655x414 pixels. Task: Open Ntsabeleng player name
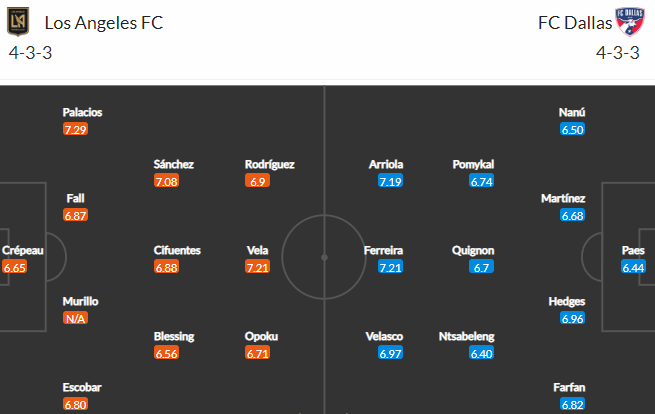click(466, 336)
